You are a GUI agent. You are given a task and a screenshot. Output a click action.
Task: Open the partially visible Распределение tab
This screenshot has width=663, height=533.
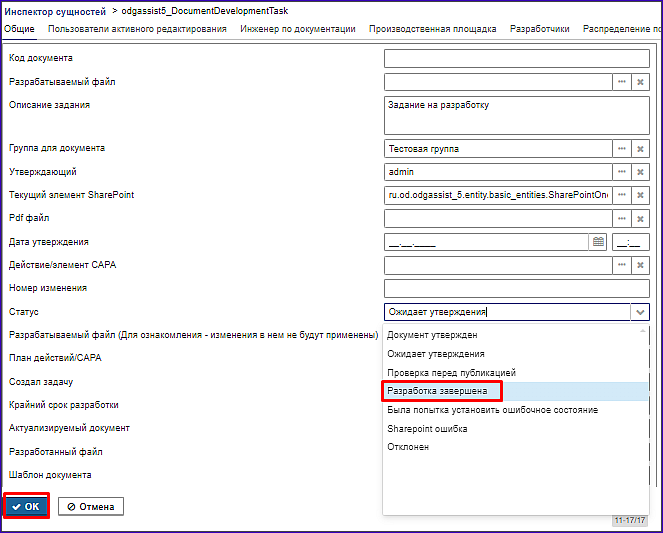[x=622, y=29]
